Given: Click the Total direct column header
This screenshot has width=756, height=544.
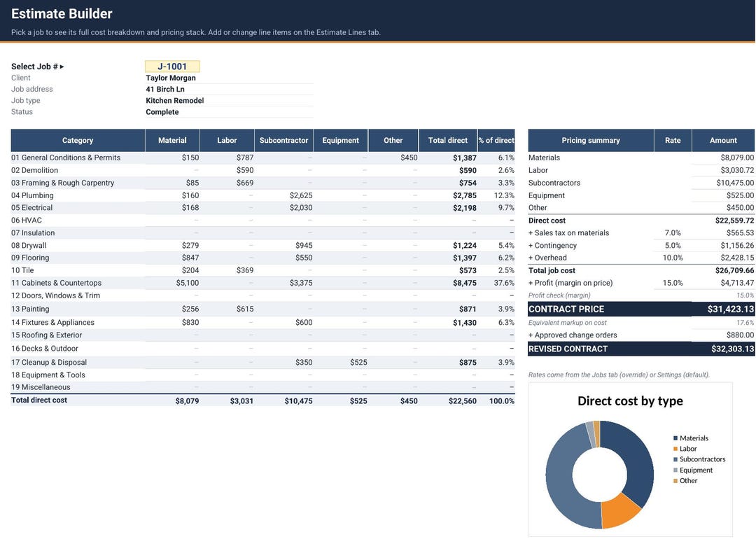Looking at the screenshot, I should click(x=448, y=140).
